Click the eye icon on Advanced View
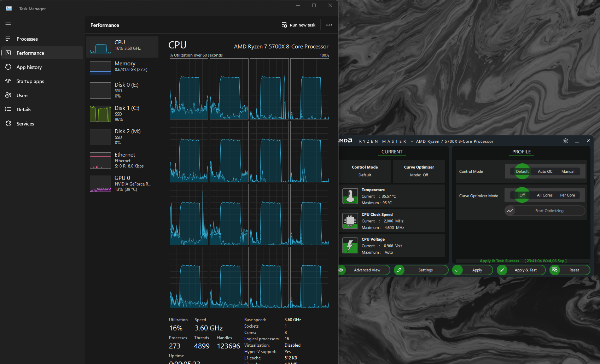600x364 pixels. [341, 270]
